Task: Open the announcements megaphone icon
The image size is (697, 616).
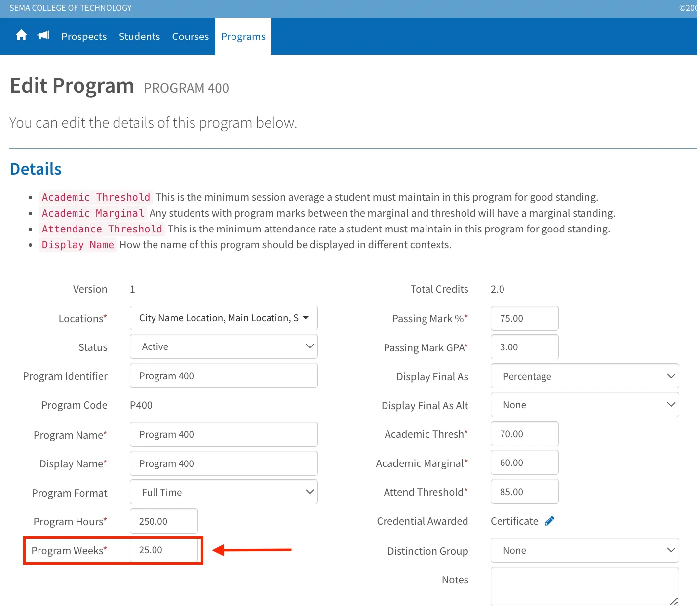Action: (44, 35)
